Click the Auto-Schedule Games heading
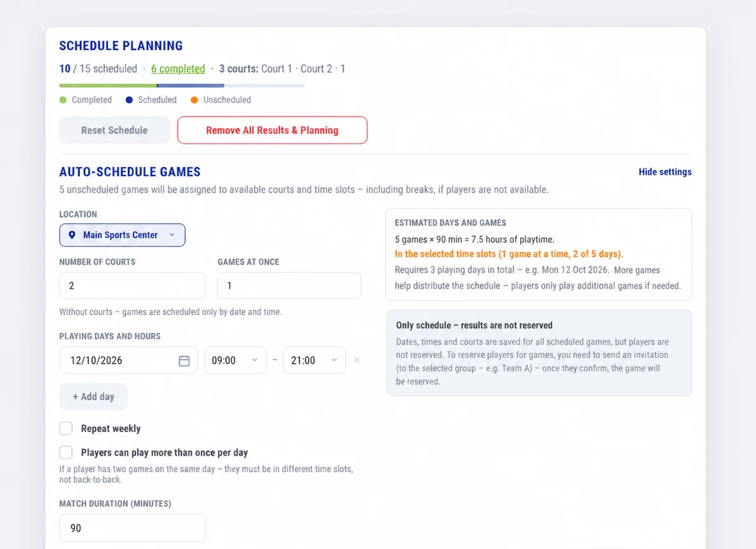756x549 pixels. coord(130,172)
